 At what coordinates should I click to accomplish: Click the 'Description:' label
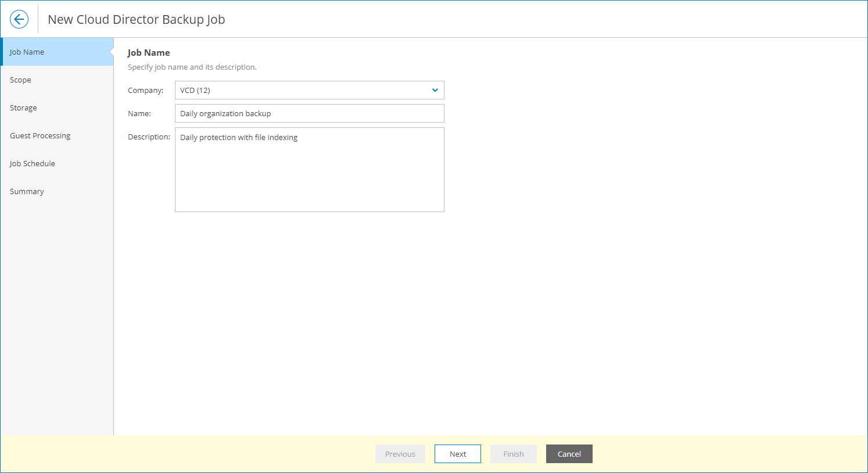tap(149, 137)
